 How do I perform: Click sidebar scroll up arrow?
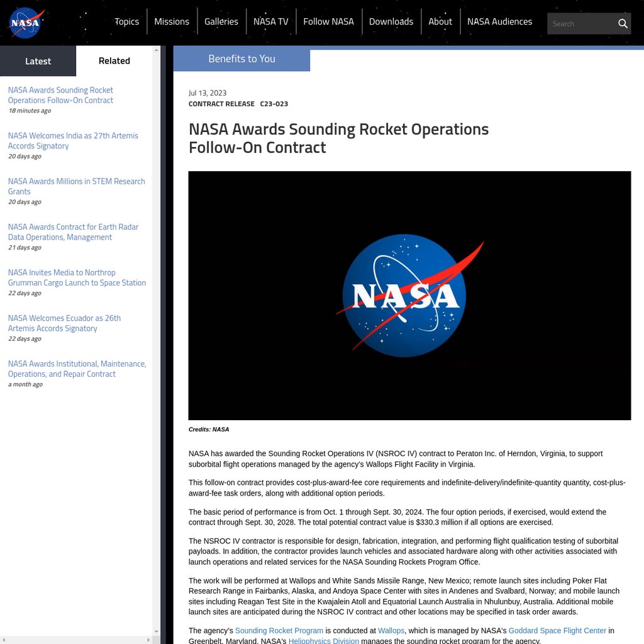156,50
